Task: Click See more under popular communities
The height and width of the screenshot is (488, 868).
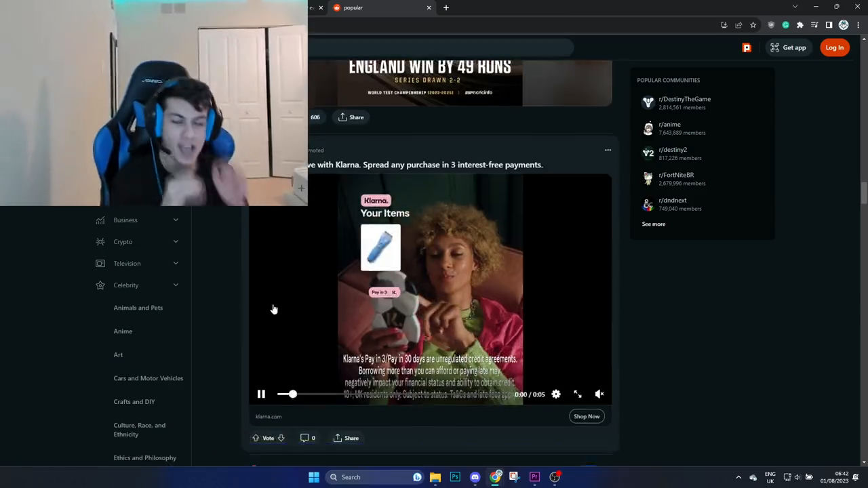Action: pos(654,224)
